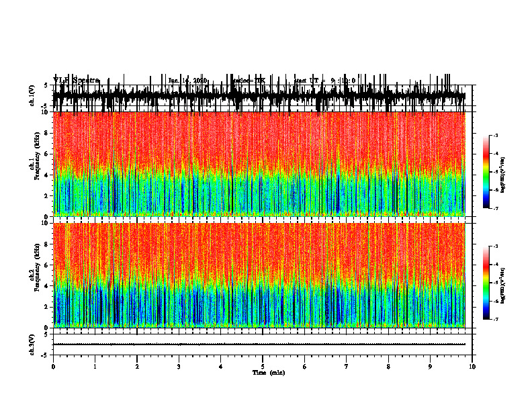Screen dimensions: 532x411
Task: Click time axis tick label 10
Action: 472,367
